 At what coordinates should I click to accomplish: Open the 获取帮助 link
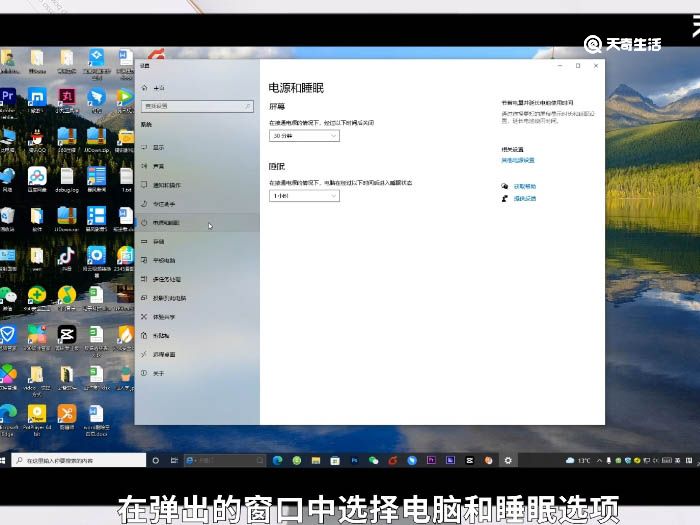525,186
